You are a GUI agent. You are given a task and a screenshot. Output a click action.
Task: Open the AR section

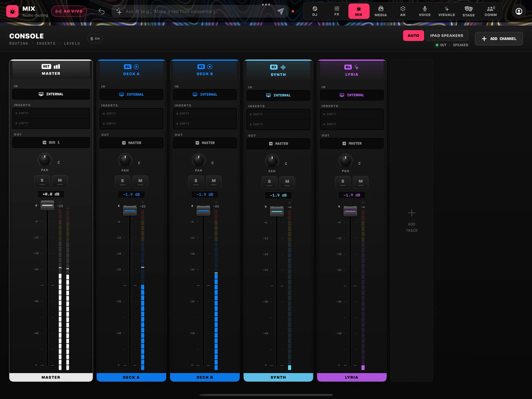[403, 11]
